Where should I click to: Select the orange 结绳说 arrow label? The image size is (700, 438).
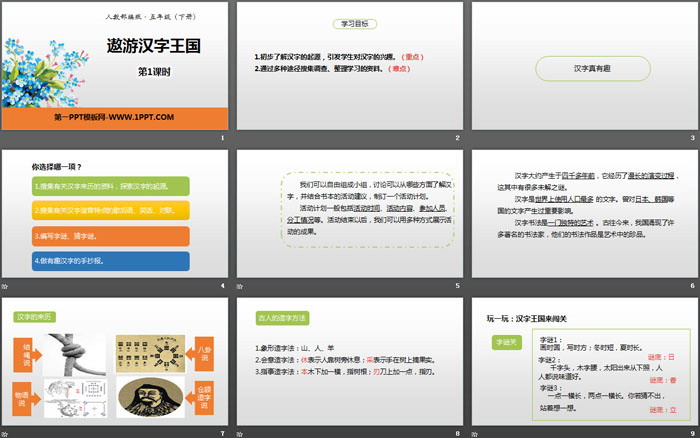(x=25, y=354)
